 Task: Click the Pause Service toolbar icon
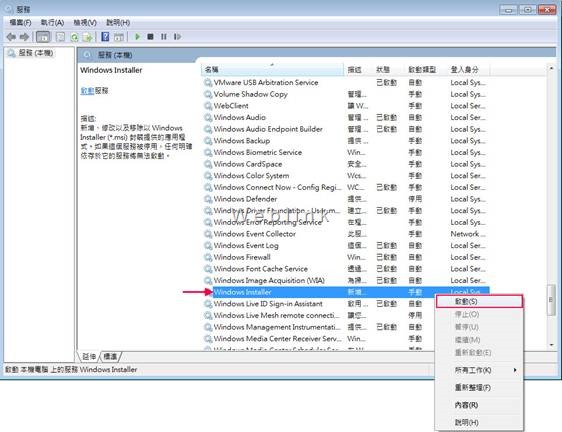[164, 37]
